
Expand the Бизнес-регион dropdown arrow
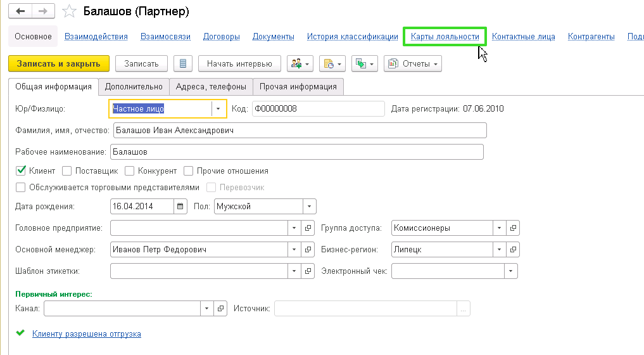(x=500, y=249)
